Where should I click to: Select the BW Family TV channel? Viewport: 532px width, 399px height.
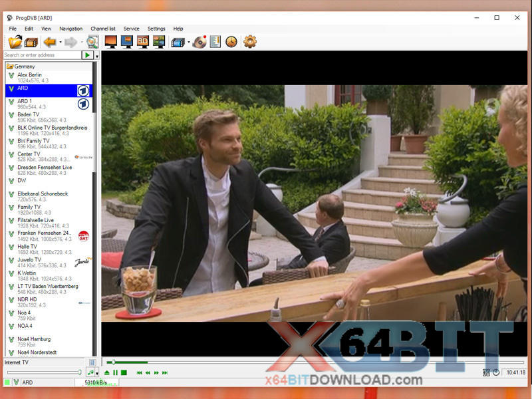(49, 144)
